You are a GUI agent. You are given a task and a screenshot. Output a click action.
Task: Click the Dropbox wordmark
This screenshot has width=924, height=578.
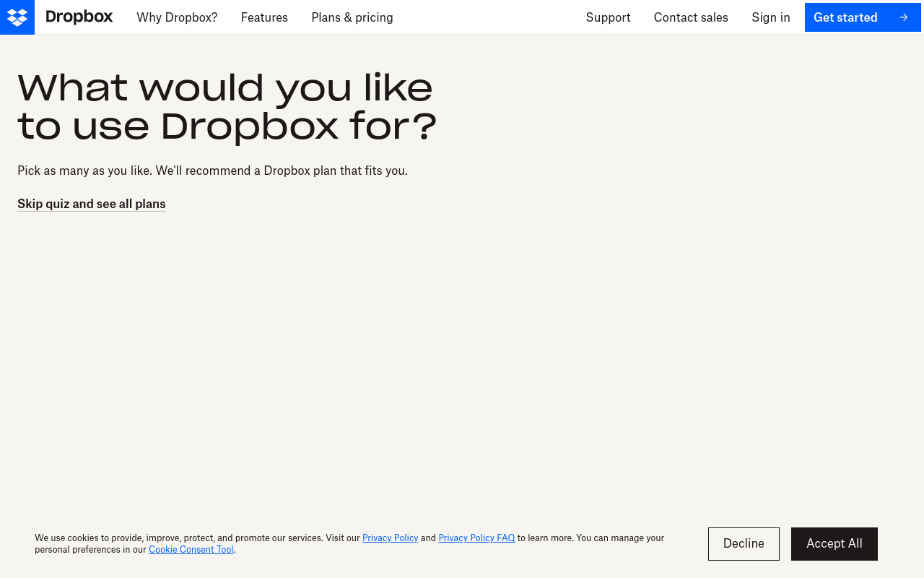coord(79,17)
